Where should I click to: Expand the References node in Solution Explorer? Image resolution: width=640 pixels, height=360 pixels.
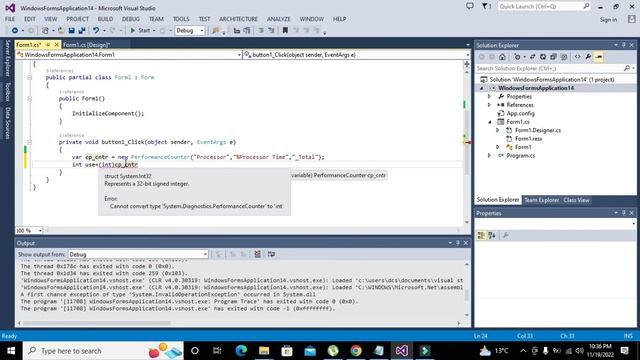tap(489, 105)
